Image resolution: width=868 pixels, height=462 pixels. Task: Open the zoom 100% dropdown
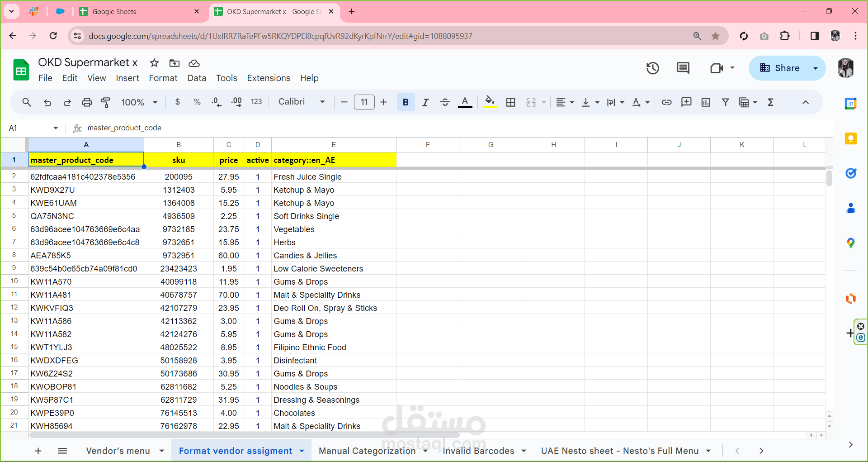139,102
